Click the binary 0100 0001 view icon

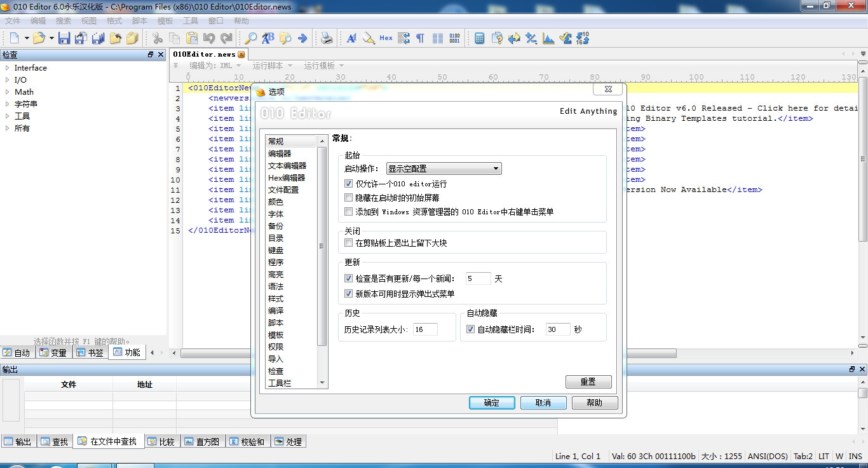pos(454,38)
